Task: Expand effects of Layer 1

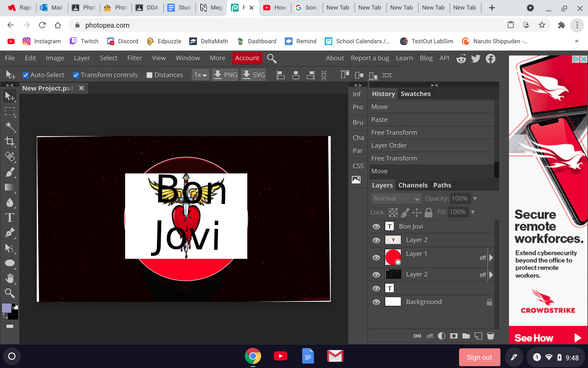Action: (491, 258)
